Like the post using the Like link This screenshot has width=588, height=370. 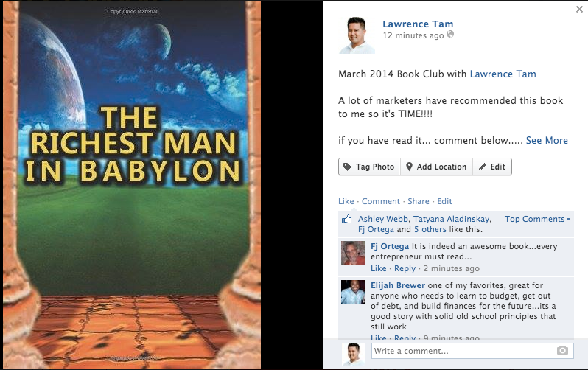pyautogui.click(x=346, y=201)
